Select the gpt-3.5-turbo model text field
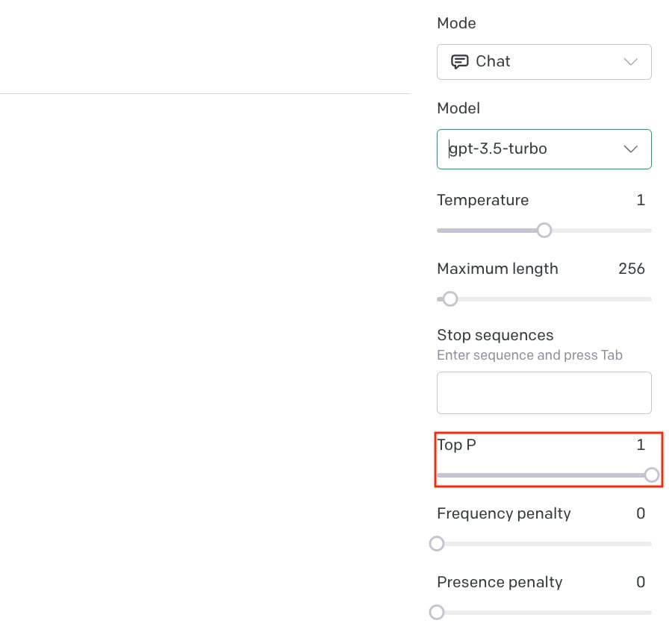 (x=523, y=149)
